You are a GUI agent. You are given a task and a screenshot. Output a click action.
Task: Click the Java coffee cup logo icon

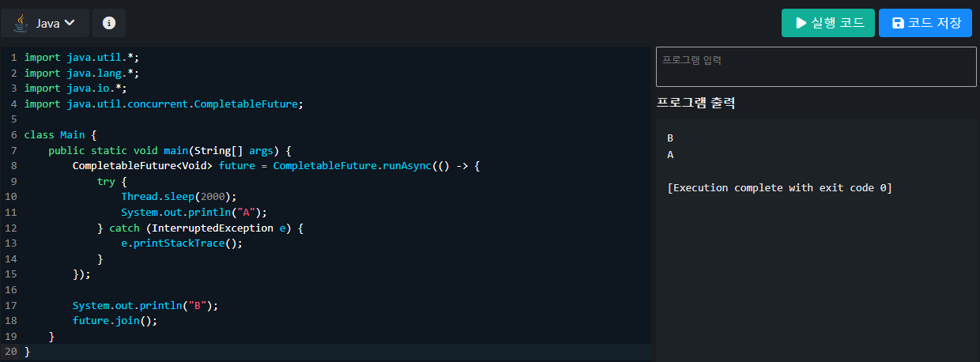[21, 23]
